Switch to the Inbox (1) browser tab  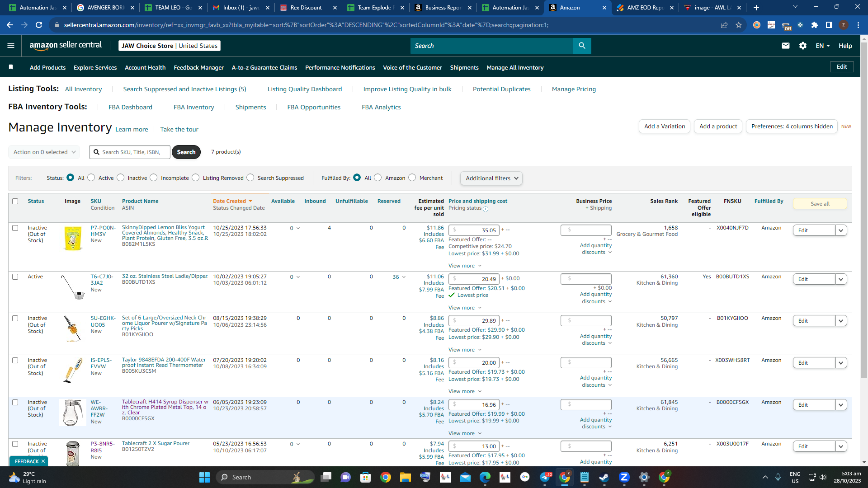click(x=242, y=8)
